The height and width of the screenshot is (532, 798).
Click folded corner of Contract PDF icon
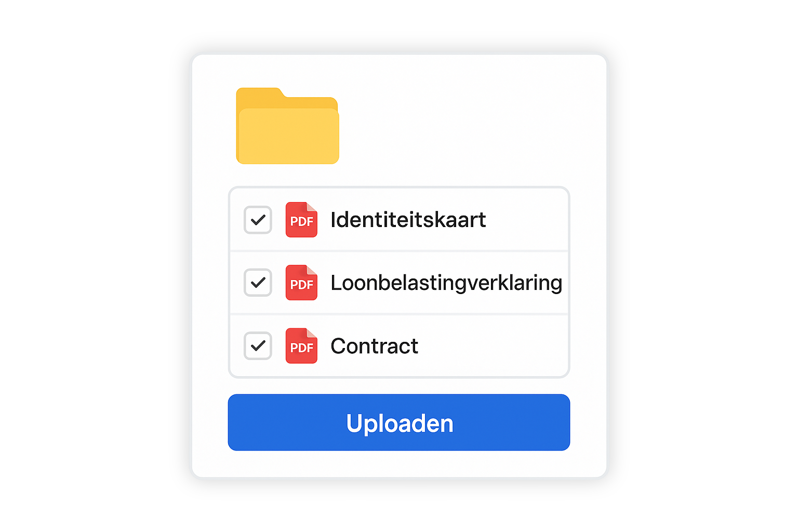312,333
